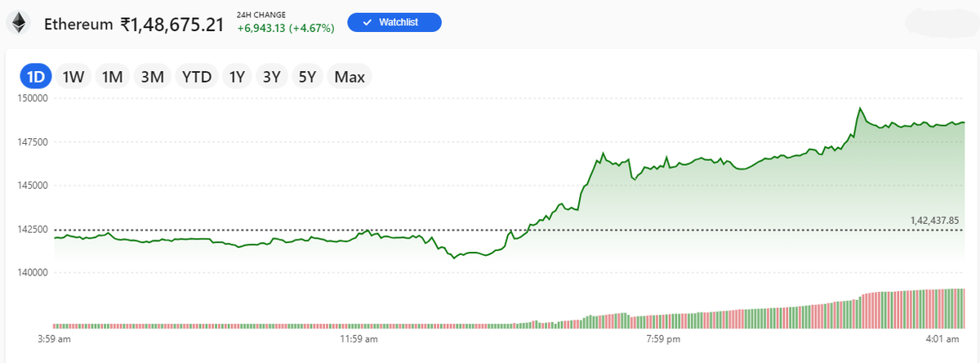Switch to the 3Y range
This screenshot has width=980, height=363.
[x=272, y=77]
